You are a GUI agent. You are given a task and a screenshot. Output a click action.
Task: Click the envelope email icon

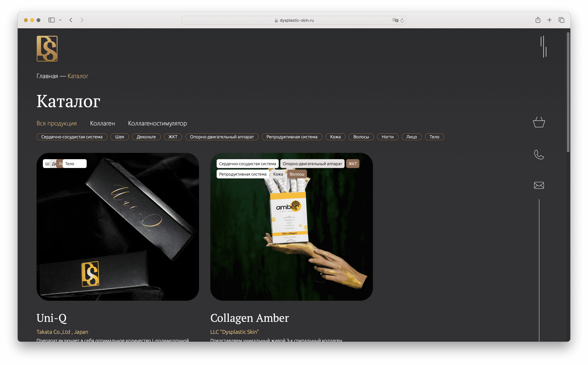click(x=539, y=185)
